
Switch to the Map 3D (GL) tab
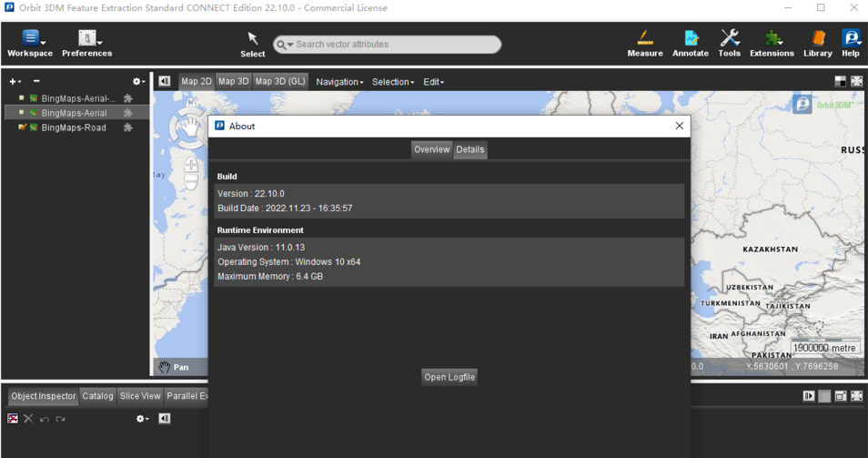[x=280, y=81]
